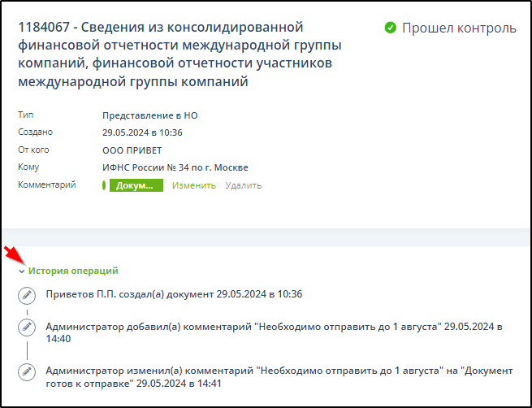Click pencil icon beside comment added entry
The height and width of the screenshot is (408, 532).
point(27,327)
